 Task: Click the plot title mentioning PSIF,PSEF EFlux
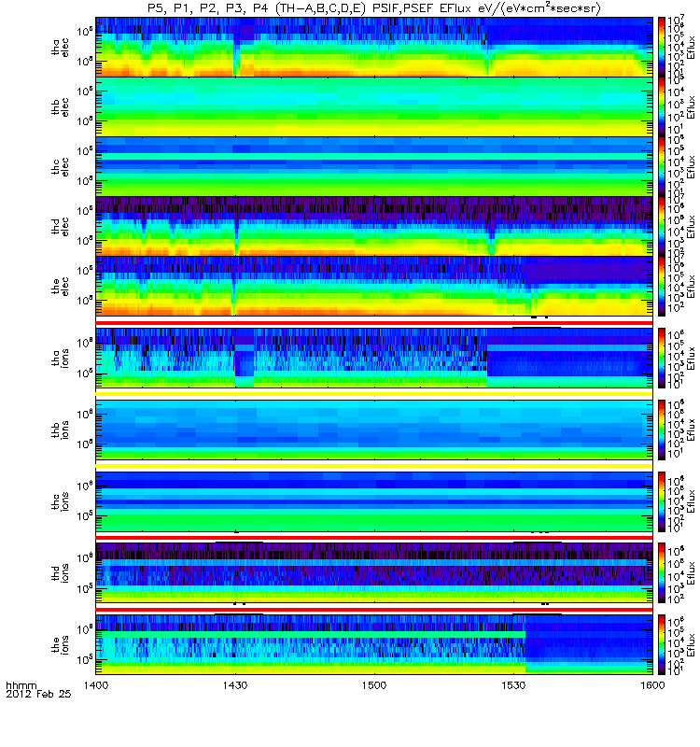tap(374, 8)
